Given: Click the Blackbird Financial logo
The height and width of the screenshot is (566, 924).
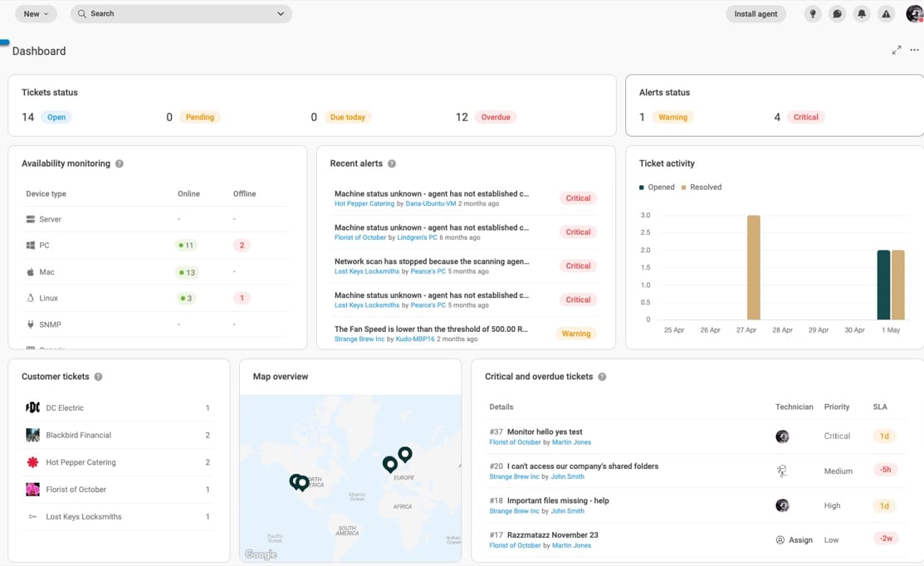Looking at the screenshot, I should pyautogui.click(x=33, y=435).
